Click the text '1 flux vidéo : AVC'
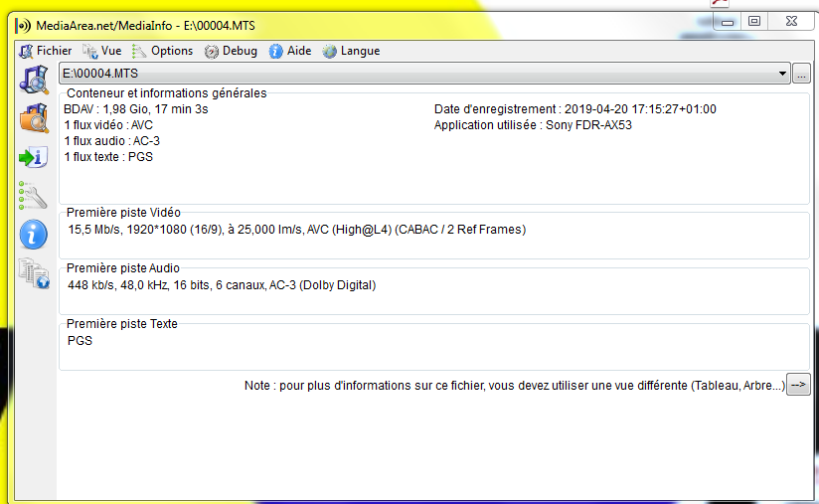819x504 pixels. [x=108, y=125]
